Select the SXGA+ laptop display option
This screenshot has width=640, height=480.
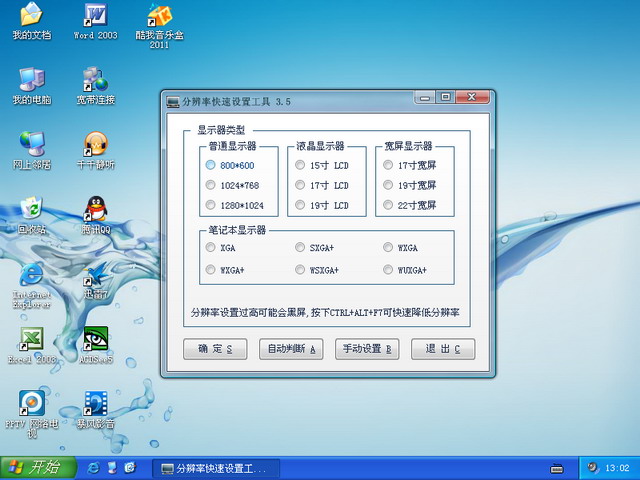(x=315, y=247)
